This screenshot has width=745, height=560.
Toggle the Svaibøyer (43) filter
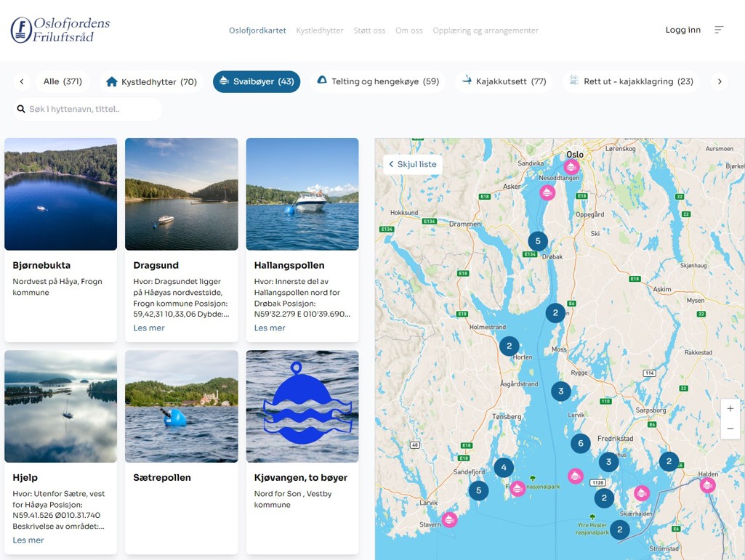click(257, 81)
